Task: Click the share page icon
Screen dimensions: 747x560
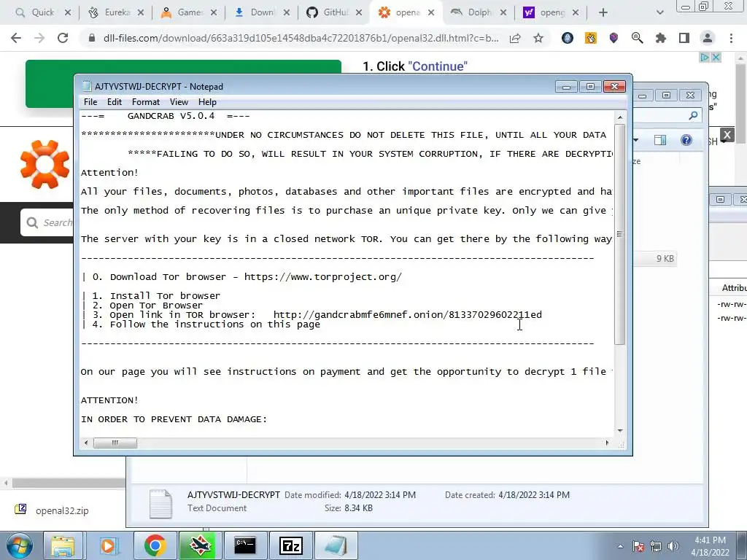Action: point(515,38)
